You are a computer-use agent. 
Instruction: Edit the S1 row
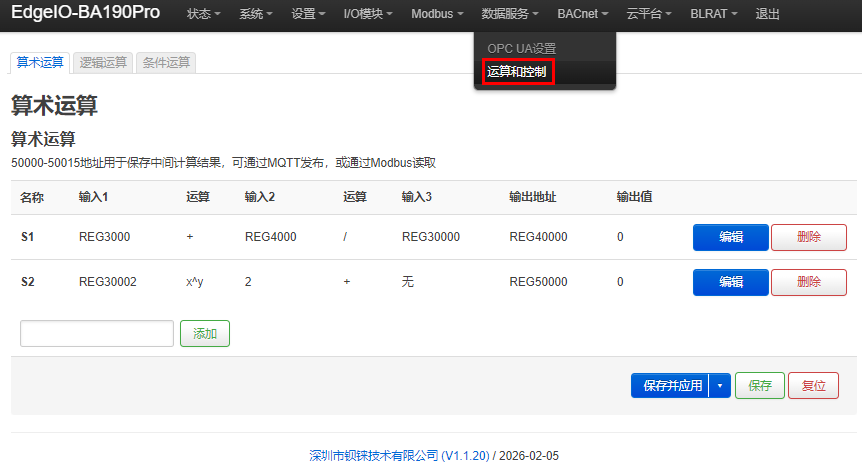[731, 237]
